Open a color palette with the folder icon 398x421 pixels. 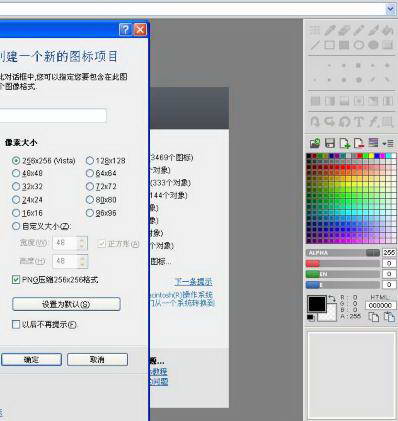pyautogui.click(x=315, y=143)
